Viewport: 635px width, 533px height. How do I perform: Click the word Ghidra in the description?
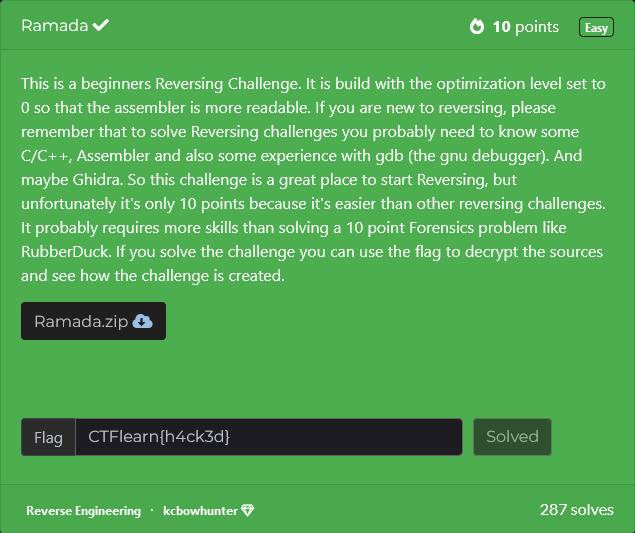[x=97, y=180]
